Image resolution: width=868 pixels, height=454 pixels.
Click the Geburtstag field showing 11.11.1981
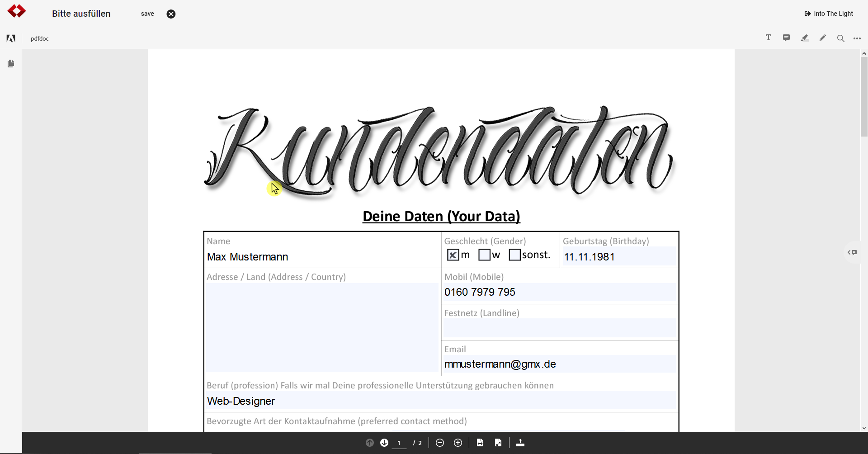coord(619,256)
